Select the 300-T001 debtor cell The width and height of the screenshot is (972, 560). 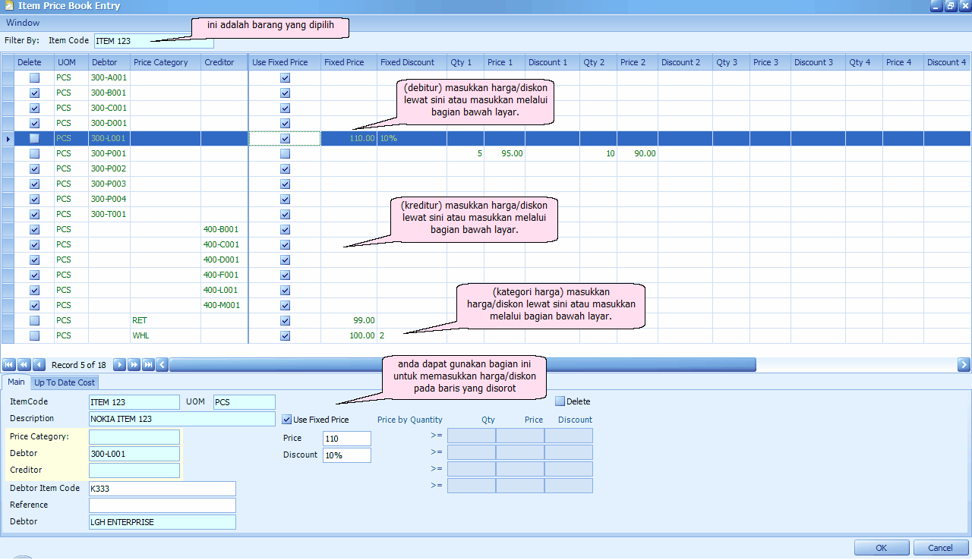[109, 214]
